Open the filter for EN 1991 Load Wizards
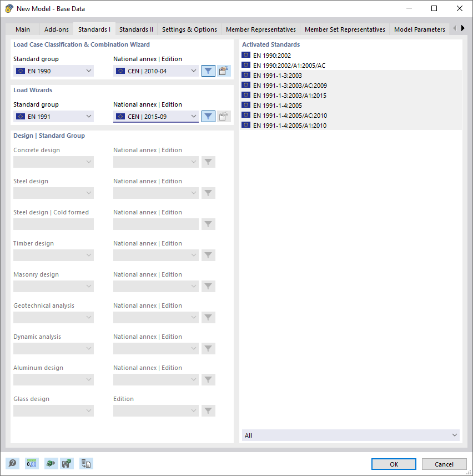 tap(208, 116)
